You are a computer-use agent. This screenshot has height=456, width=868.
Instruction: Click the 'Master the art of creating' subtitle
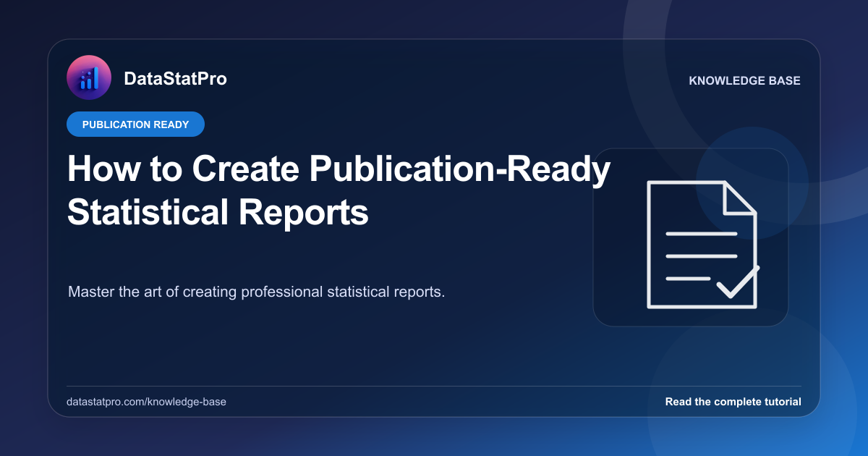[256, 292]
